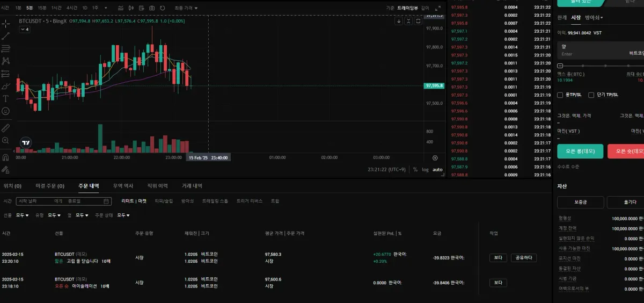Switch to the 무역 역사 tab
Viewport: 644px width, 303px height.
coord(123,186)
